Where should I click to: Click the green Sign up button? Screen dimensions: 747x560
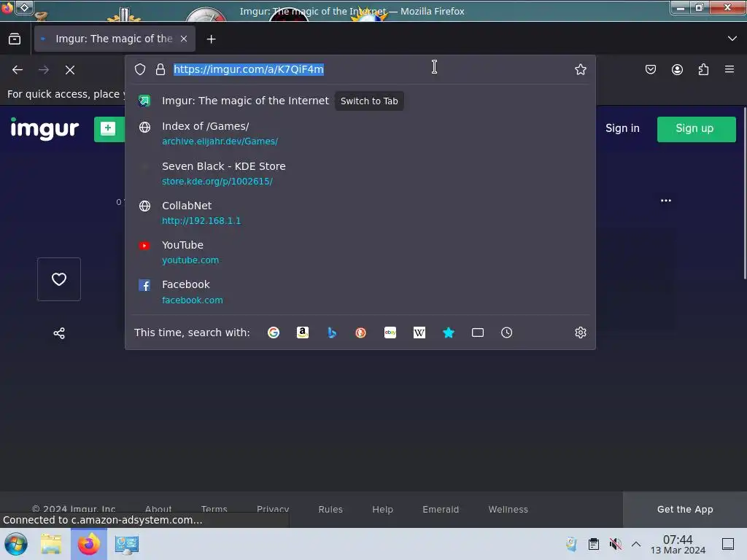tap(696, 129)
